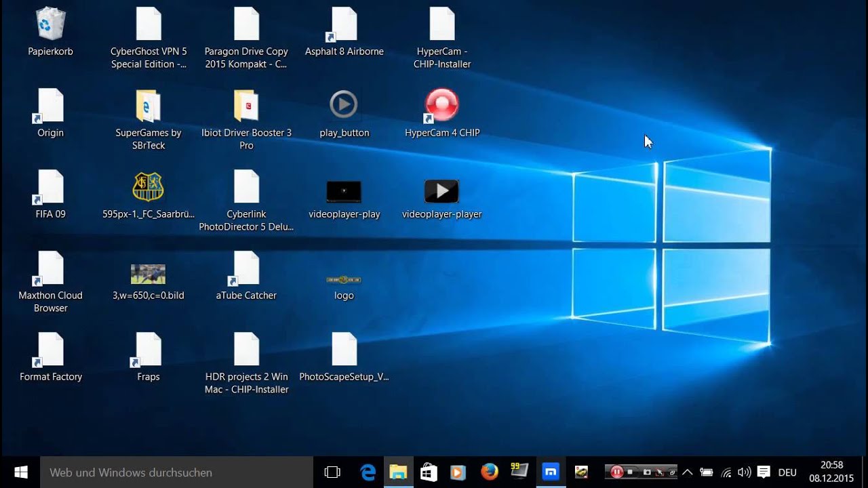
Task: Open the Action Center notifications icon
Action: click(x=764, y=472)
